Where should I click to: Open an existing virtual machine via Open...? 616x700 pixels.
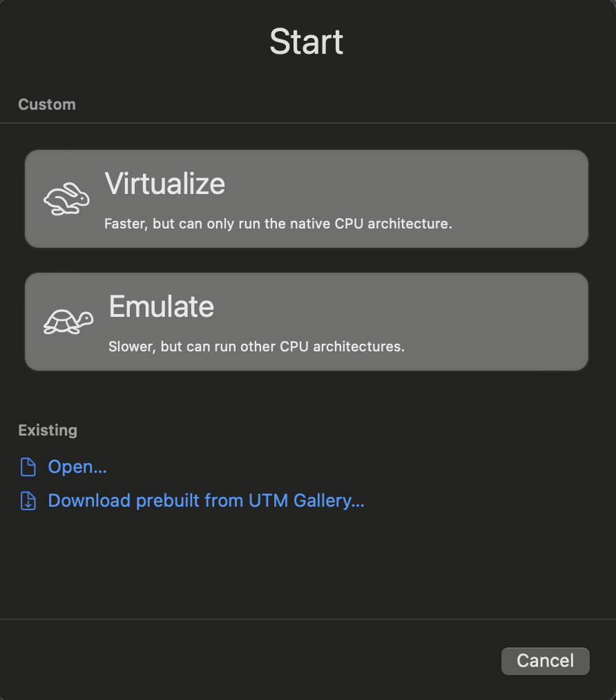[77, 467]
